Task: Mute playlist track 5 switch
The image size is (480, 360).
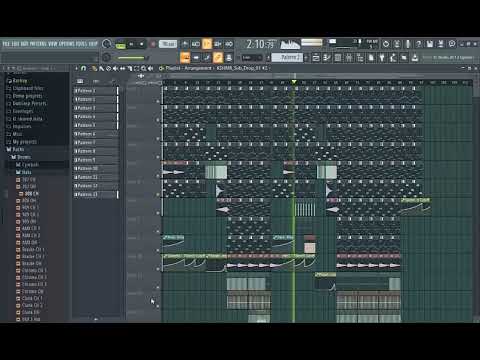Action: coord(158,176)
